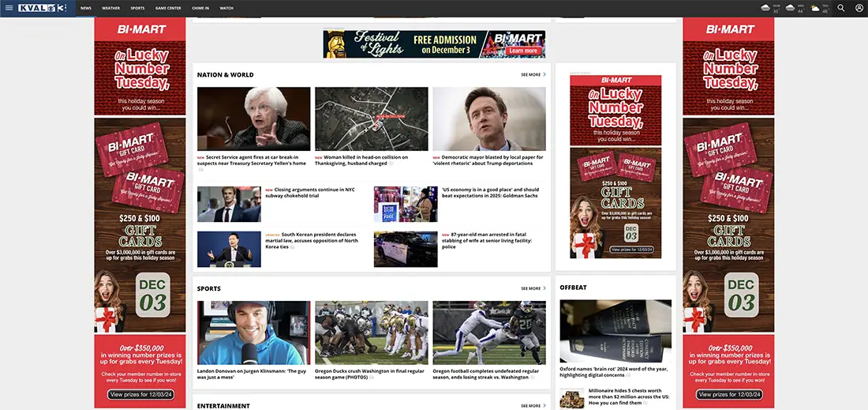Image resolution: width=868 pixels, height=410 pixels.
Task: Open Millionaire hides 5 chests headline
Action: (x=629, y=396)
